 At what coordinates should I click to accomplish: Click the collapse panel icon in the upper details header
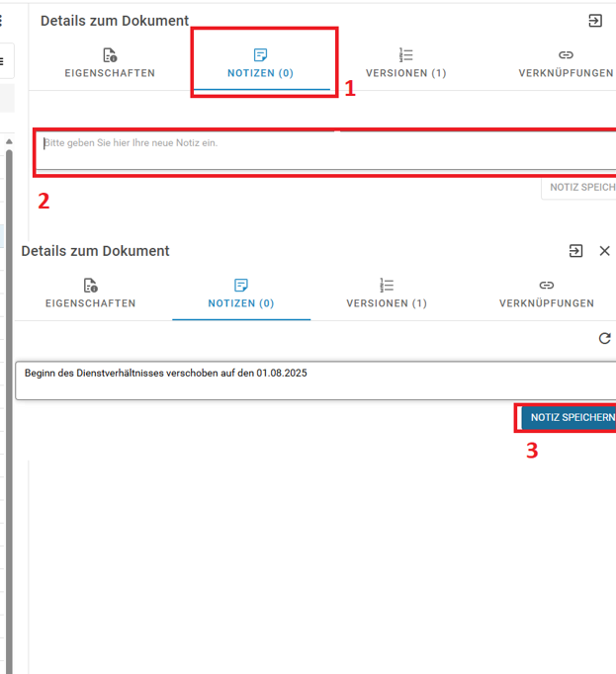595,21
